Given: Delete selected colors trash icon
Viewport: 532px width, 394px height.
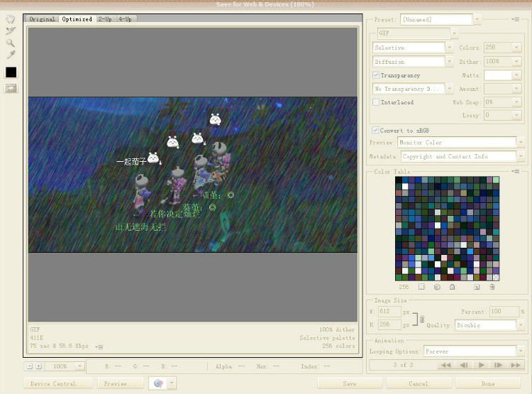Looking at the screenshot, I should coord(492,287).
